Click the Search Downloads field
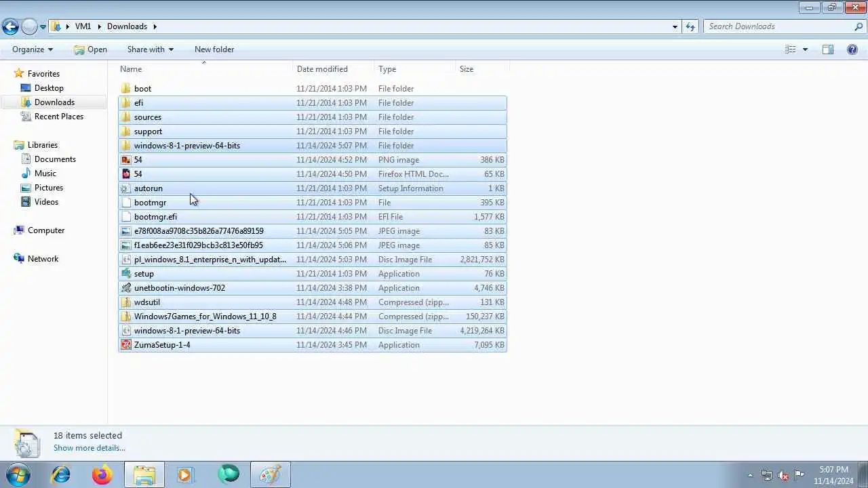 pos(778,26)
